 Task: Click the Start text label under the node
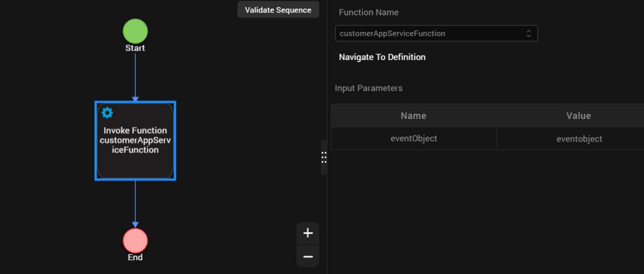tap(135, 48)
